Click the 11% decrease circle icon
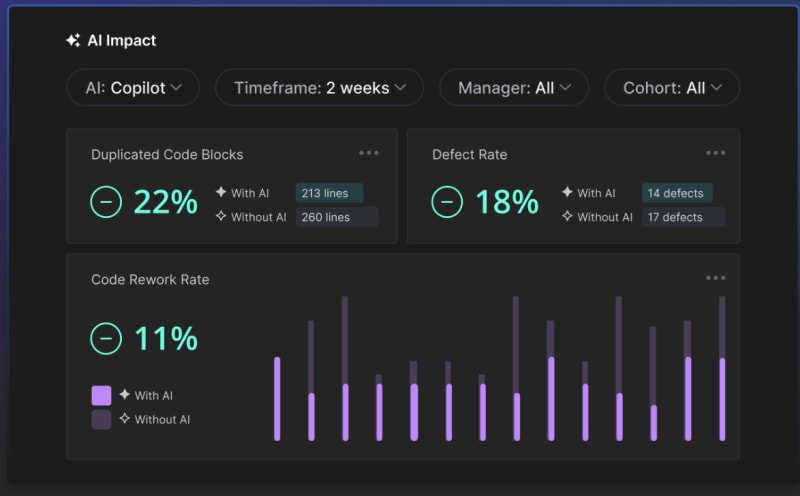Screen dimensions: 800x496 click(x=106, y=338)
